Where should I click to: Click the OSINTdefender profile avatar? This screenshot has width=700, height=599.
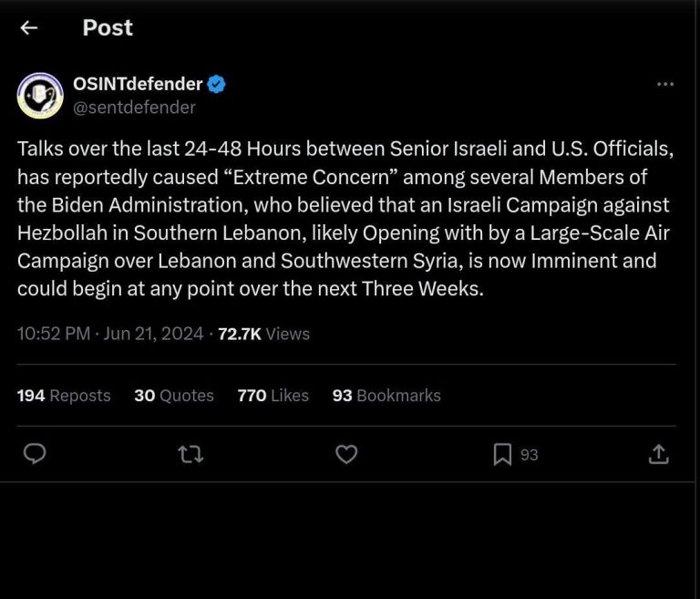coord(40,96)
